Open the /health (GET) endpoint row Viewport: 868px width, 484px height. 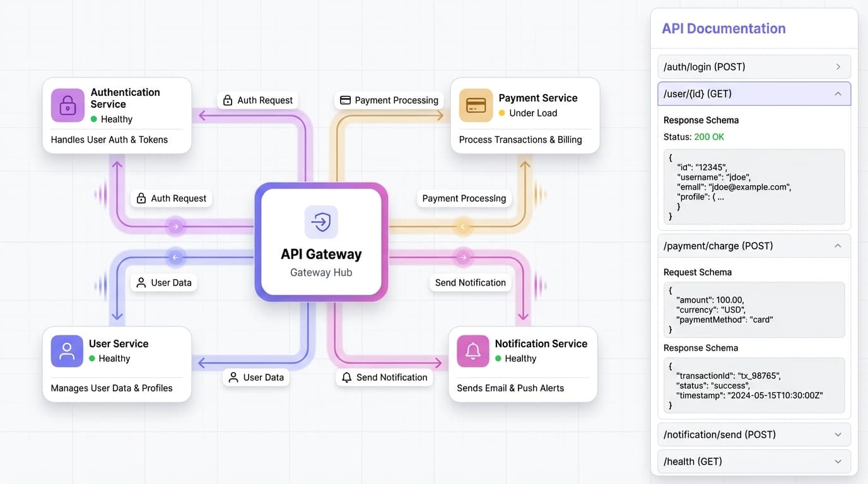point(754,461)
